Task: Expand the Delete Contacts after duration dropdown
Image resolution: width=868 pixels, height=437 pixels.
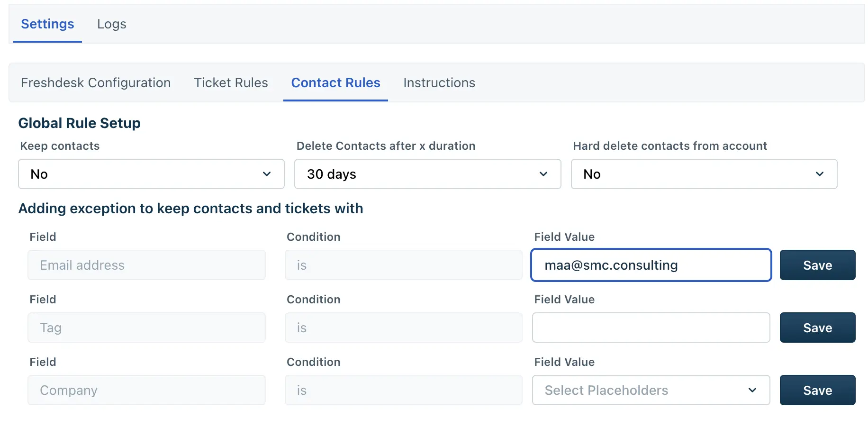Action: (427, 174)
